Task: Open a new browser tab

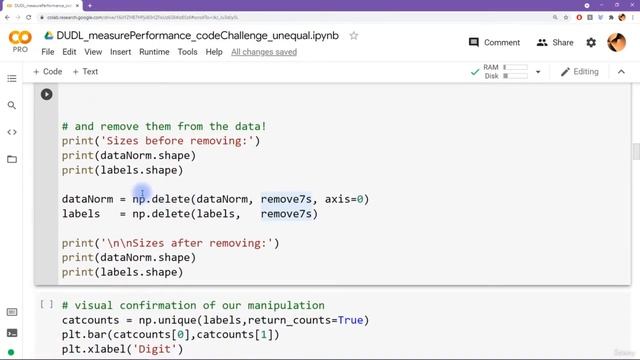Action: click(x=90, y=6)
